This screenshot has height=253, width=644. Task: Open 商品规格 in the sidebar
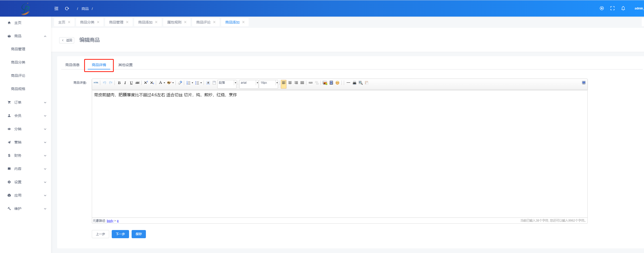18,89
